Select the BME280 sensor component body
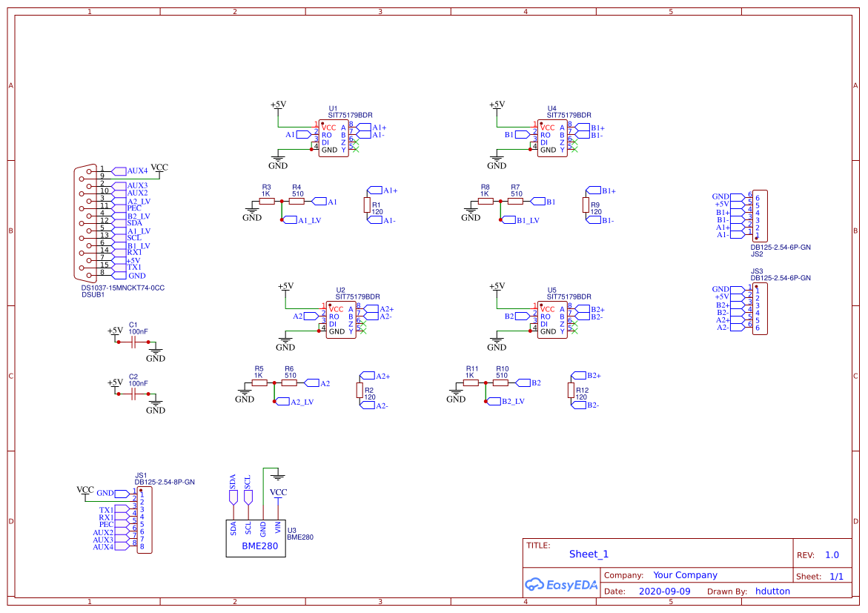Image resolution: width=868 pixels, height=613 pixels. [256, 539]
